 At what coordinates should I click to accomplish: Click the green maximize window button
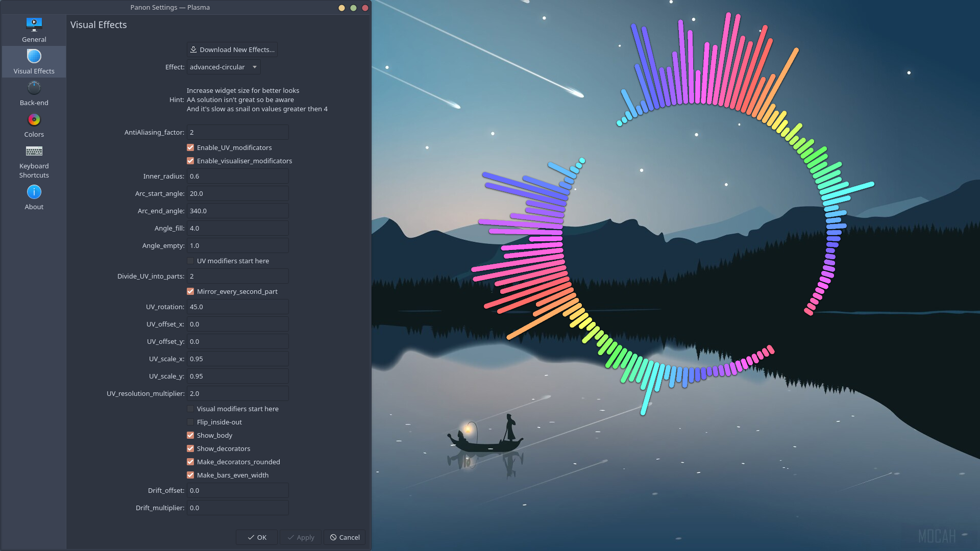pos(353,8)
